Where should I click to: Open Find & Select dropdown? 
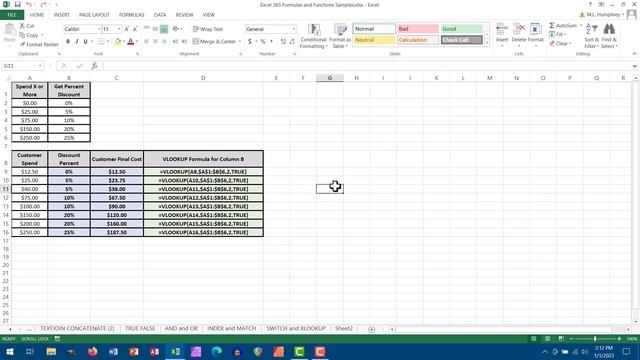609,36
